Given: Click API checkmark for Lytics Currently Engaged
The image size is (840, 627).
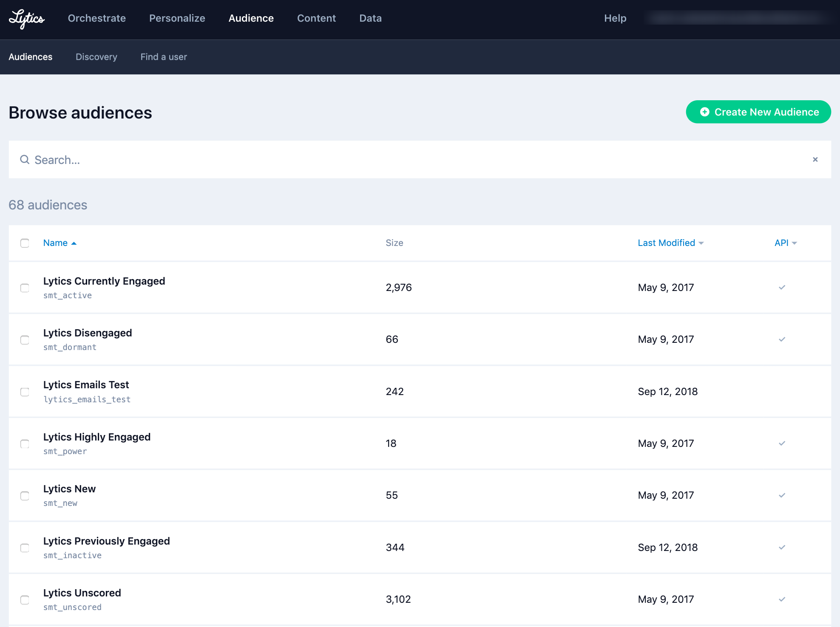Looking at the screenshot, I should click(782, 288).
